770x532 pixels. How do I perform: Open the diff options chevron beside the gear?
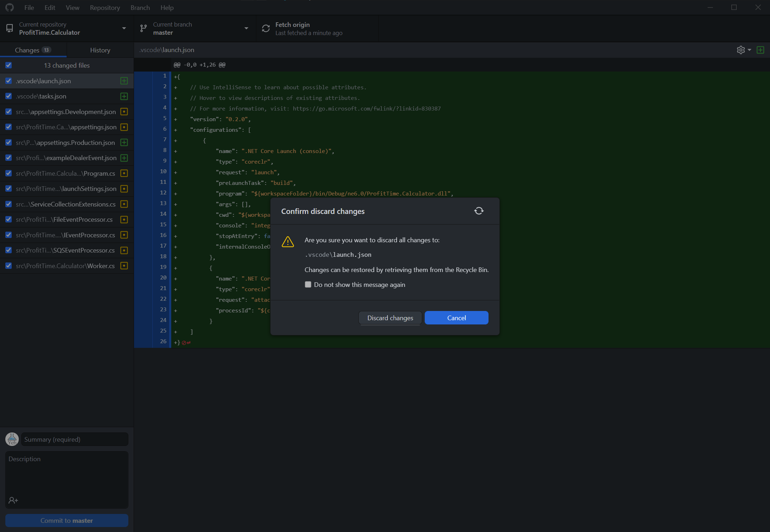coord(749,50)
